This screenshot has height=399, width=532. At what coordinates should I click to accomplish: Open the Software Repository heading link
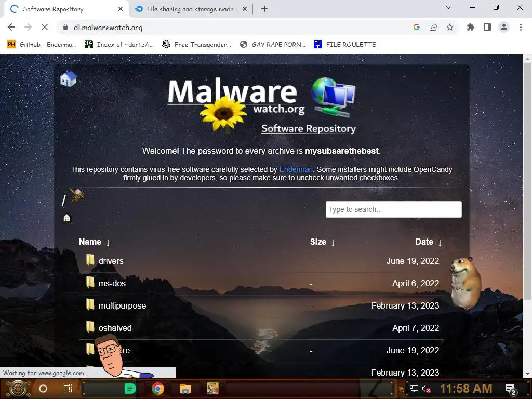pos(309,129)
